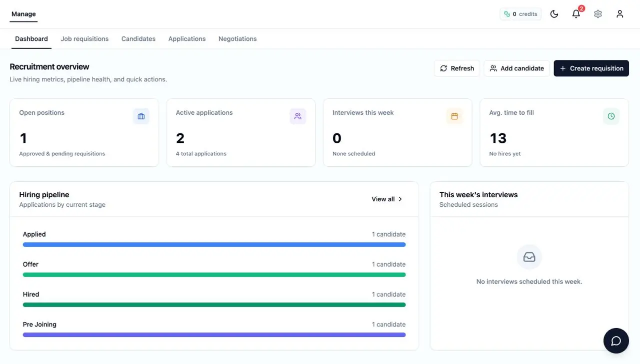The width and height of the screenshot is (640, 364).
Task: Click the Pre Joining stage label
Action: point(39,325)
